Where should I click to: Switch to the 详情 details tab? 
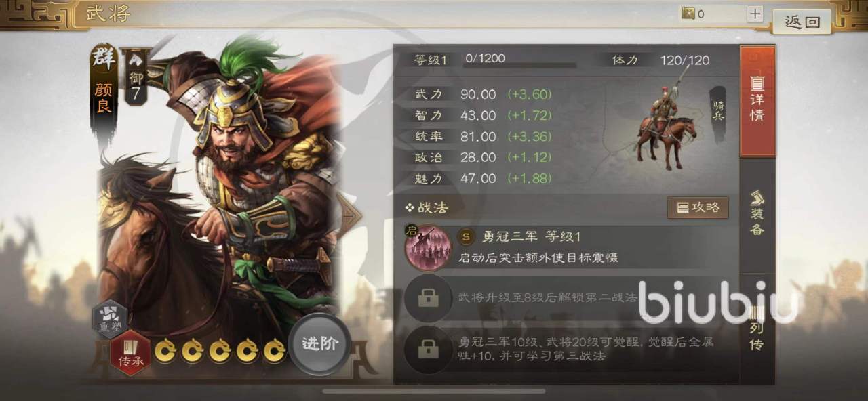click(757, 100)
